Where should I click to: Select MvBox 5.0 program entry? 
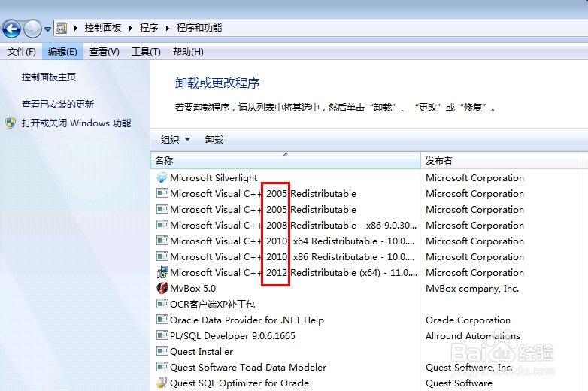click(192, 288)
